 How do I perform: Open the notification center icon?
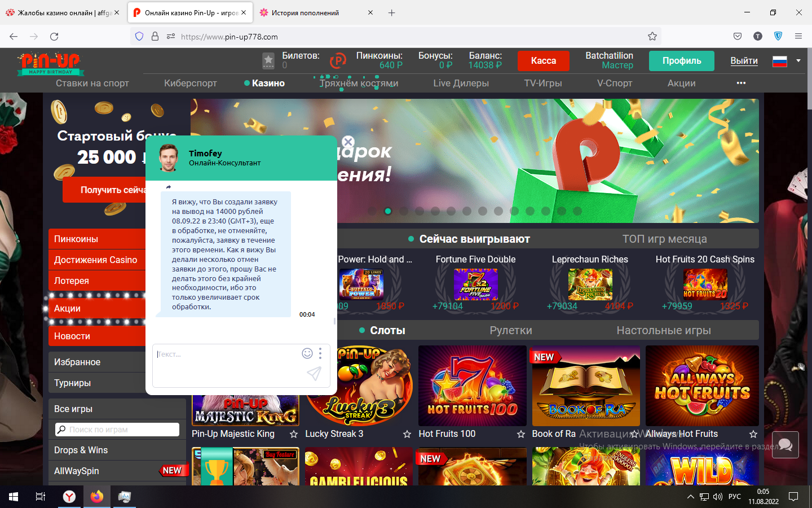point(793,497)
